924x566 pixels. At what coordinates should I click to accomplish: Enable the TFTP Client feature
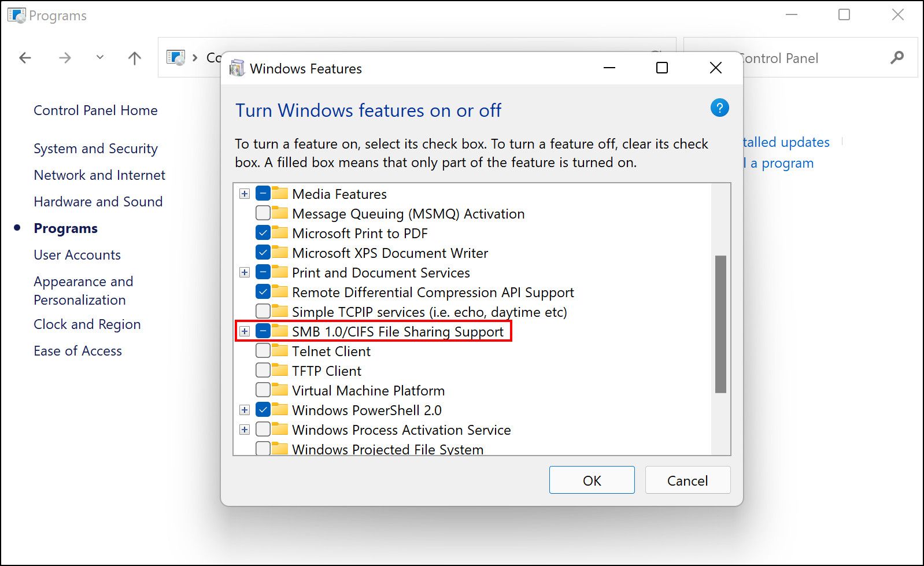point(263,370)
